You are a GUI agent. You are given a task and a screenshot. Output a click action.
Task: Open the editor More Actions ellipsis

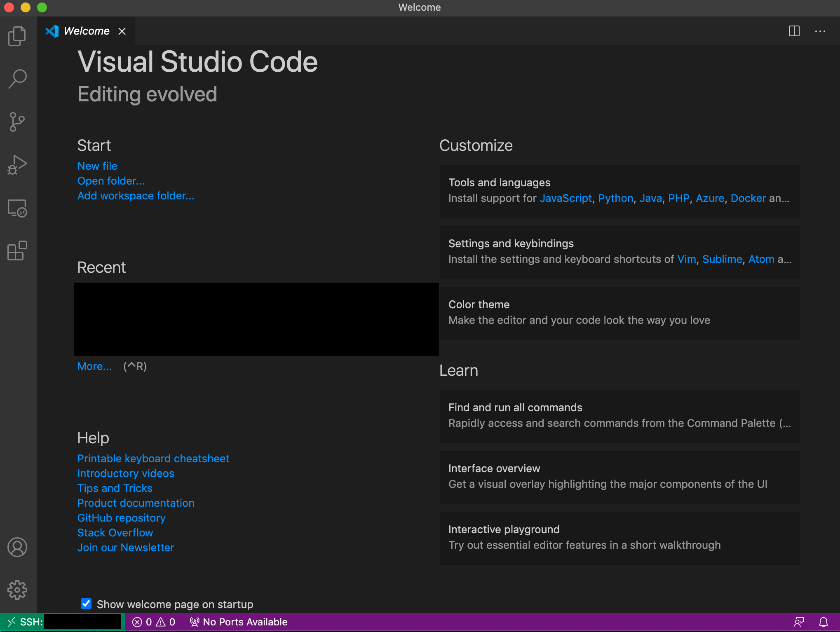tap(820, 31)
